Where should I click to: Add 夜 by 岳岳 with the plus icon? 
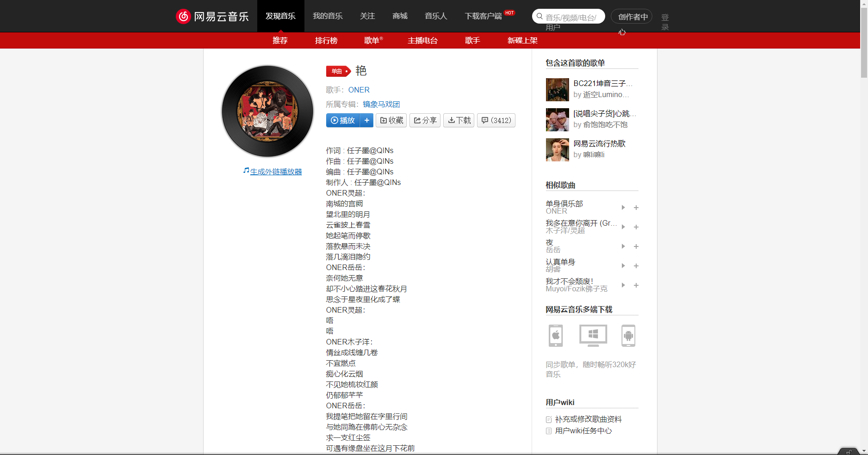pos(636,246)
